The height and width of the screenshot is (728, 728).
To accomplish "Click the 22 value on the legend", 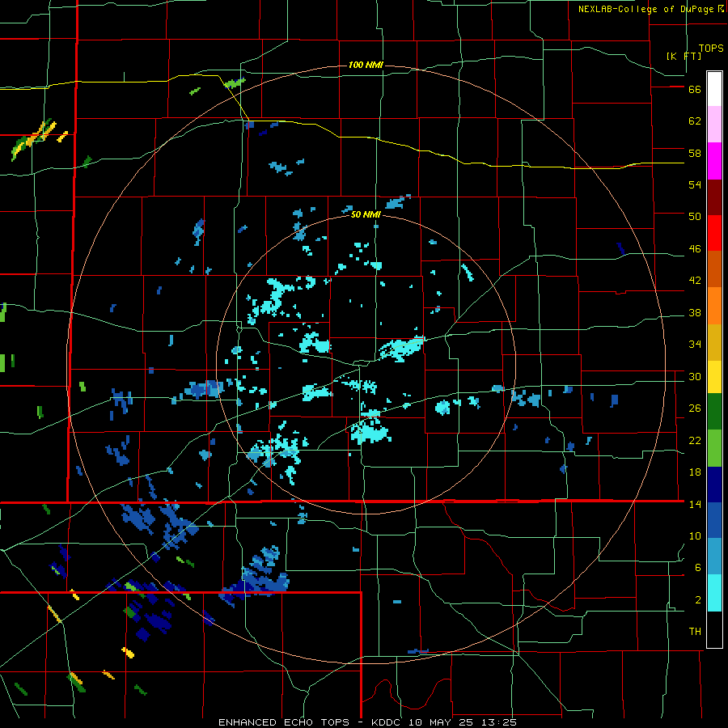I will [695, 440].
